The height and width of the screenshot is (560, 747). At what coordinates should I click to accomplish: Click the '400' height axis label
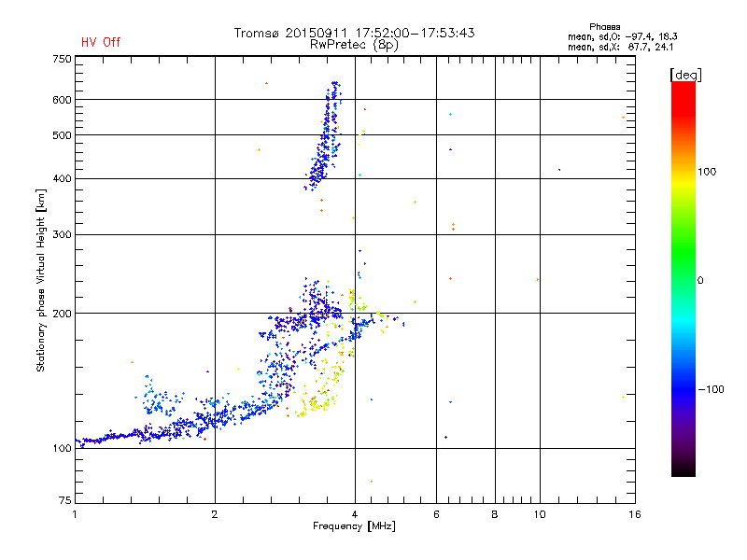(62, 178)
